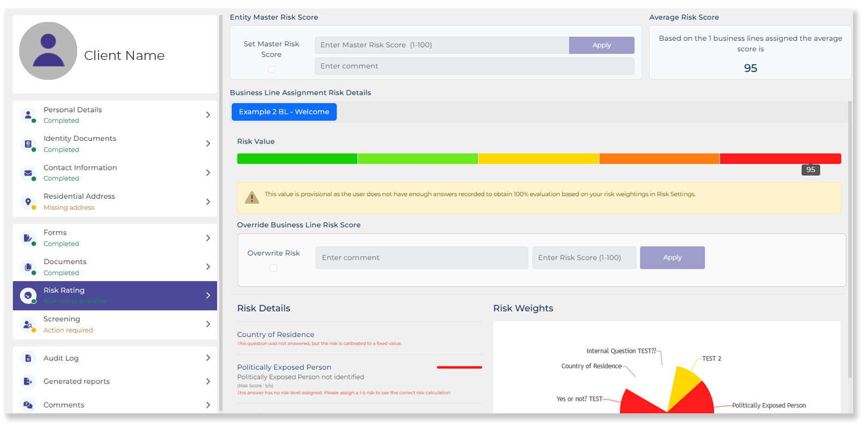The image size is (868, 431).
Task: Click the Generated reports export icon
Action: tap(28, 381)
